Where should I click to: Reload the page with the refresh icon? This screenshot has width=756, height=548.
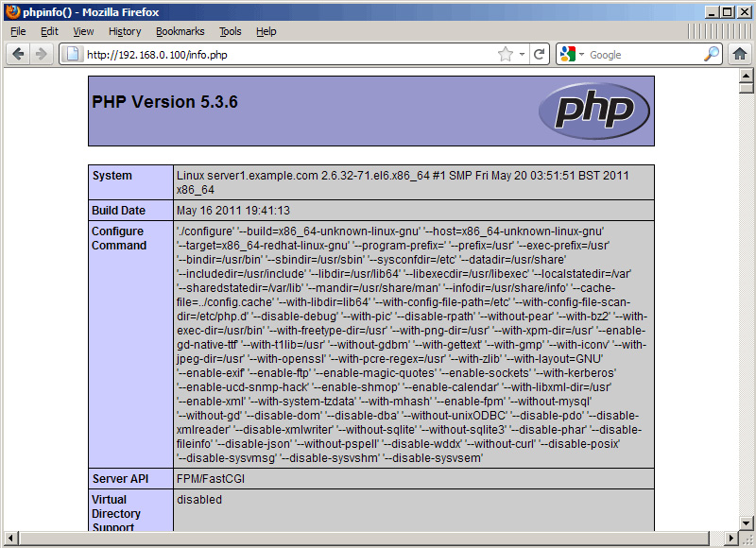539,54
